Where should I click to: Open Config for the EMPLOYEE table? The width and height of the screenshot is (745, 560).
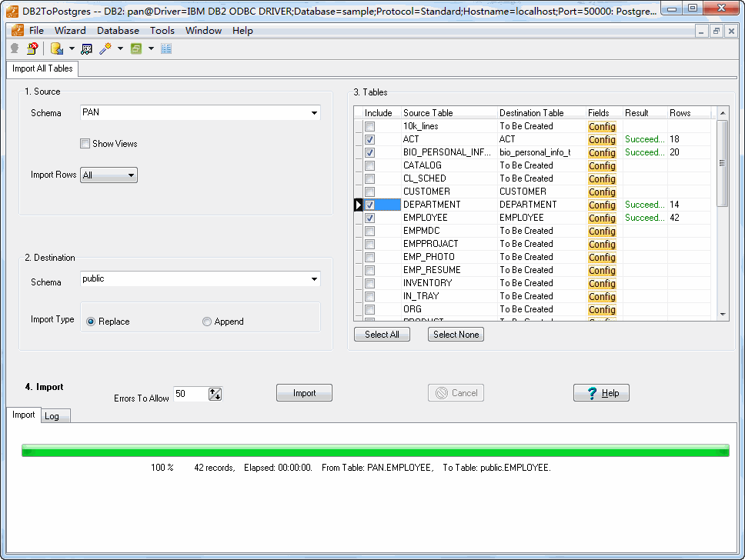(602, 218)
